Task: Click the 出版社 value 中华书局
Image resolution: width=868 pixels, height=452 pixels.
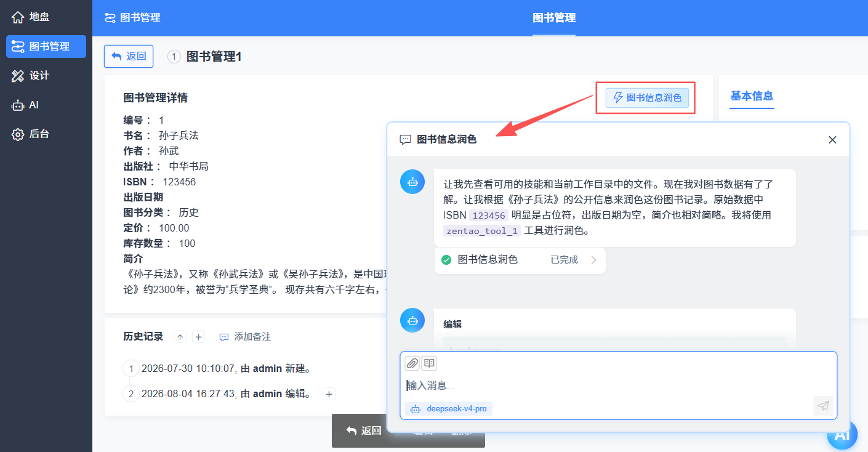Action: click(x=189, y=166)
